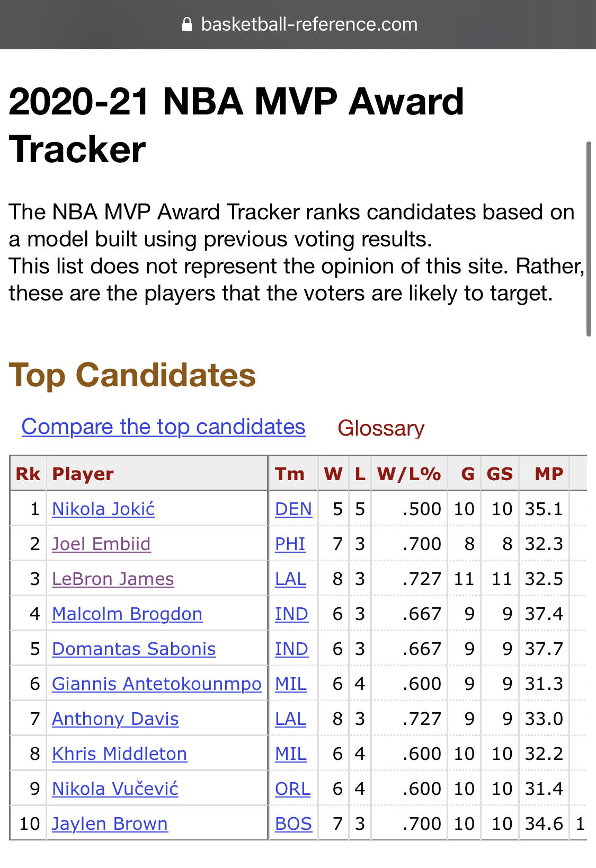Viewport: 596px width, 868px height.
Task: Sort table by Rk column header
Action: click(28, 473)
